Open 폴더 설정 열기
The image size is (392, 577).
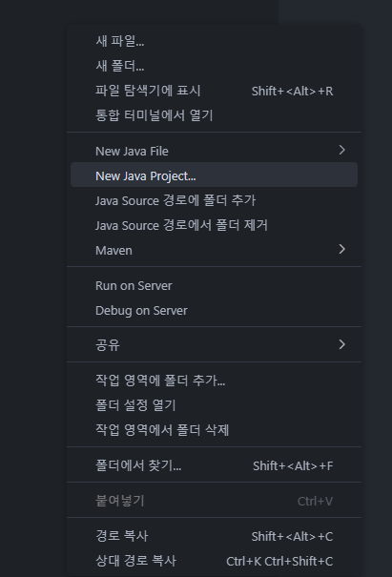click(x=214, y=405)
